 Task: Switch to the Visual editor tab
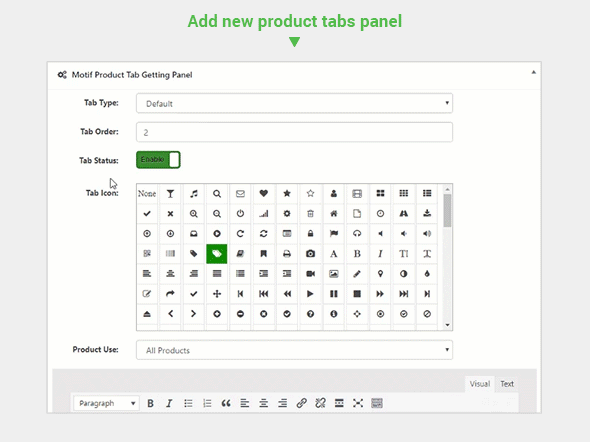pyautogui.click(x=480, y=384)
